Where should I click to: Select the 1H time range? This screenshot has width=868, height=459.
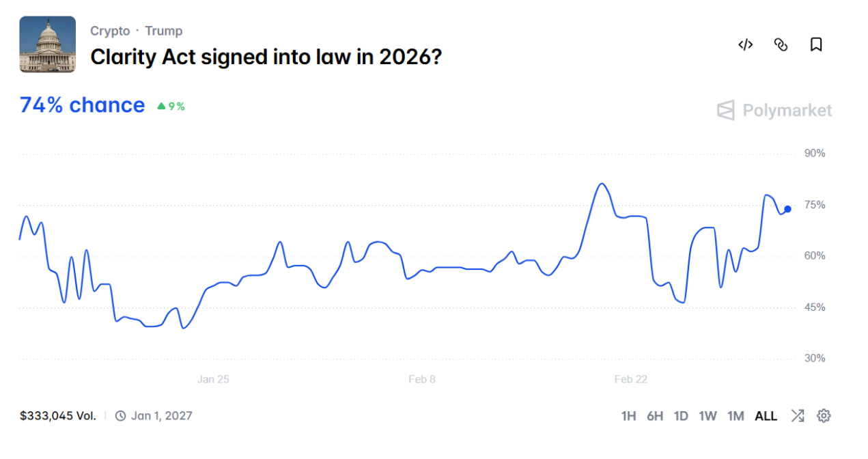click(x=628, y=416)
